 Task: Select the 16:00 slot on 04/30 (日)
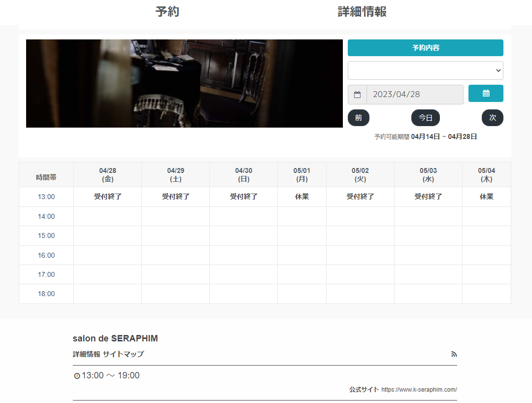(243, 255)
